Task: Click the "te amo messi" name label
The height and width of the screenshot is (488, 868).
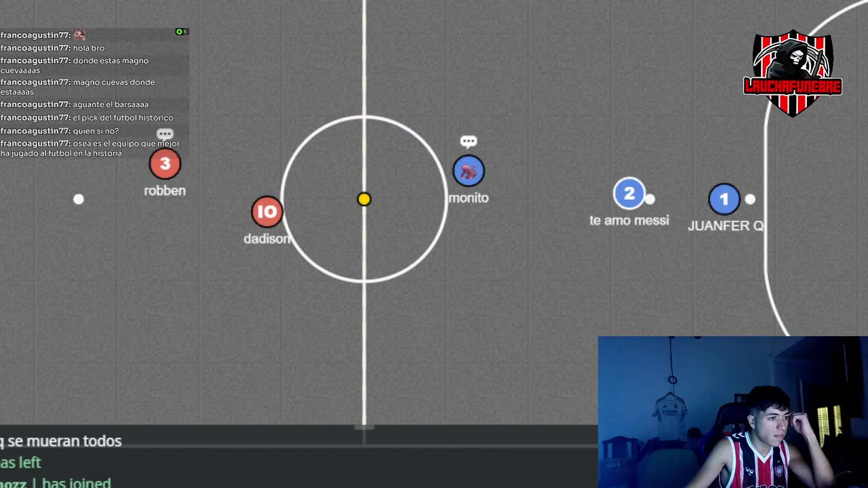Action: click(629, 220)
